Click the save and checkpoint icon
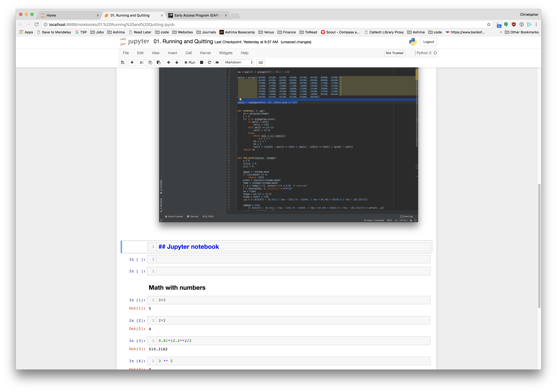The image size is (557, 392). tap(123, 62)
